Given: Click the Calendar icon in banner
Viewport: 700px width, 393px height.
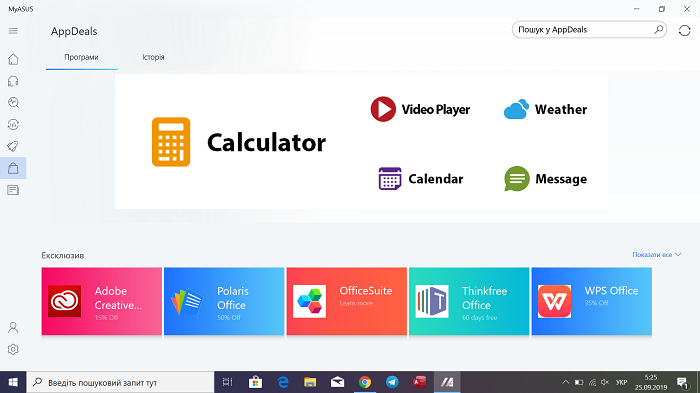Looking at the screenshot, I should click(390, 179).
